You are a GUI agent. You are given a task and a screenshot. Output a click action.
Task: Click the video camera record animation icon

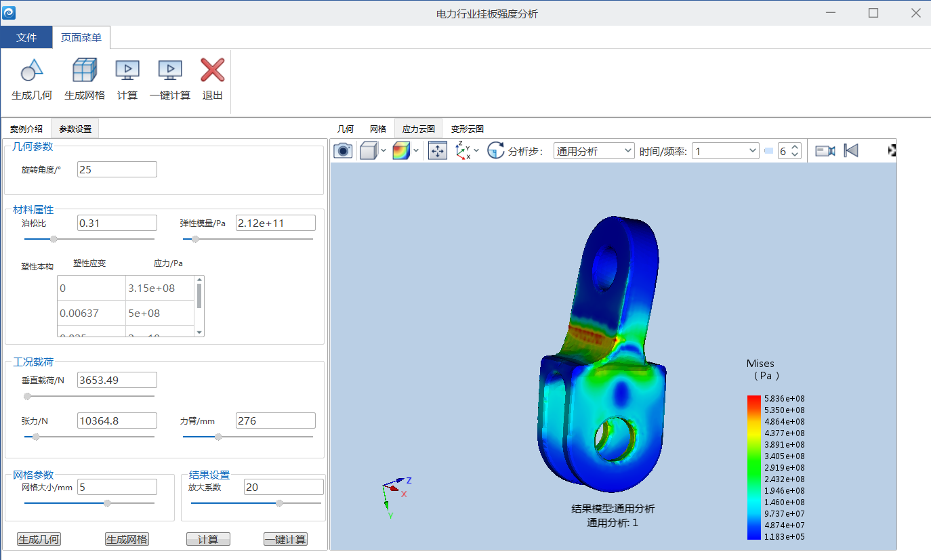pos(825,150)
